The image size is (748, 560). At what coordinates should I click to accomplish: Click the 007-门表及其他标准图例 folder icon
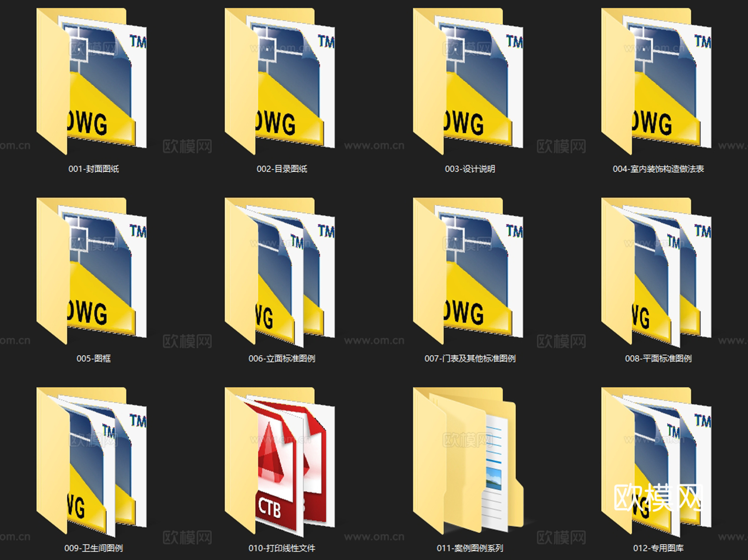tap(468, 271)
